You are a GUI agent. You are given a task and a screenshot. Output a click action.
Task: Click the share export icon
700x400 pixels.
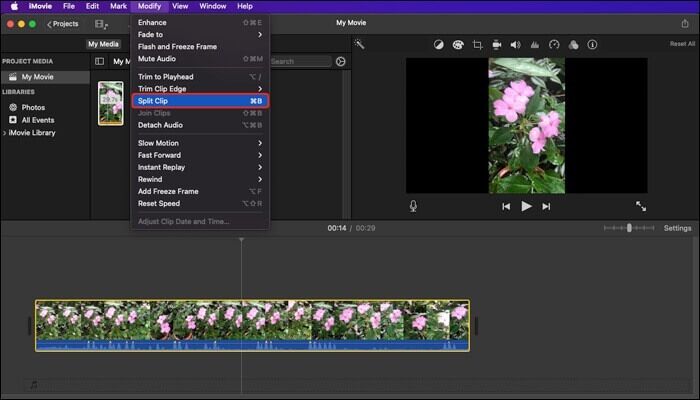(x=685, y=23)
